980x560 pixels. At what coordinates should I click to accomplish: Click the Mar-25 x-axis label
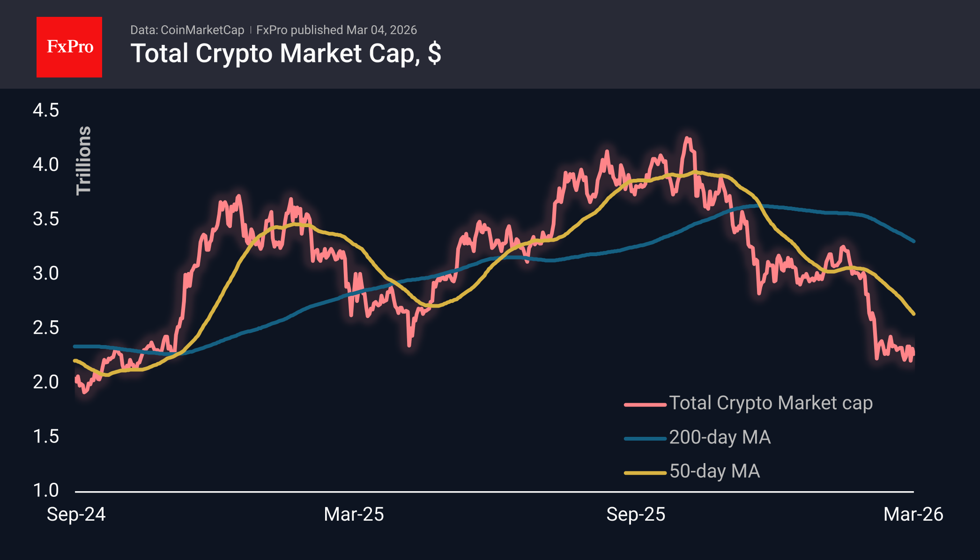(x=354, y=515)
